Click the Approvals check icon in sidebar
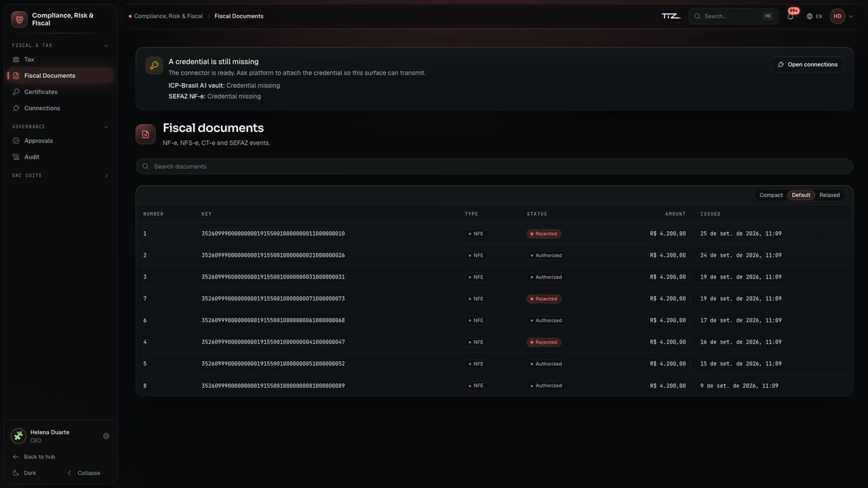Image resolution: width=868 pixels, height=488 pixels. pyautogui.click(x=16, y=141)
